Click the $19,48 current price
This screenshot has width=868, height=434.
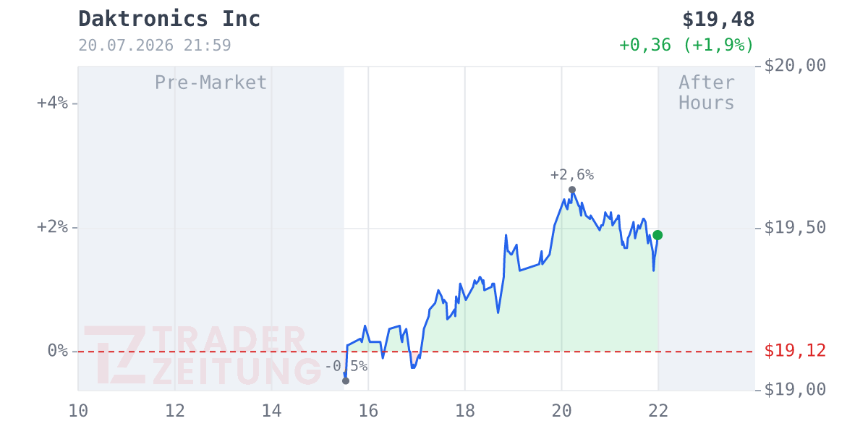coord(718,19)
